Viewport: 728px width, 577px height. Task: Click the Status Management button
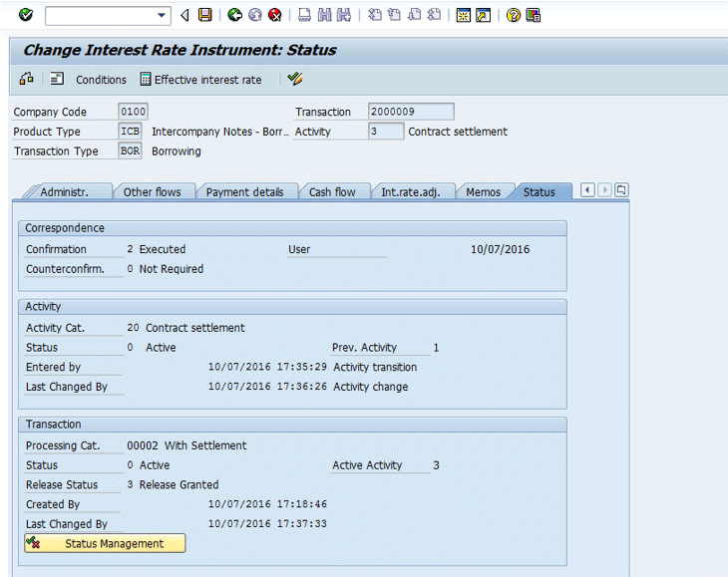click(x=105, y=543)
